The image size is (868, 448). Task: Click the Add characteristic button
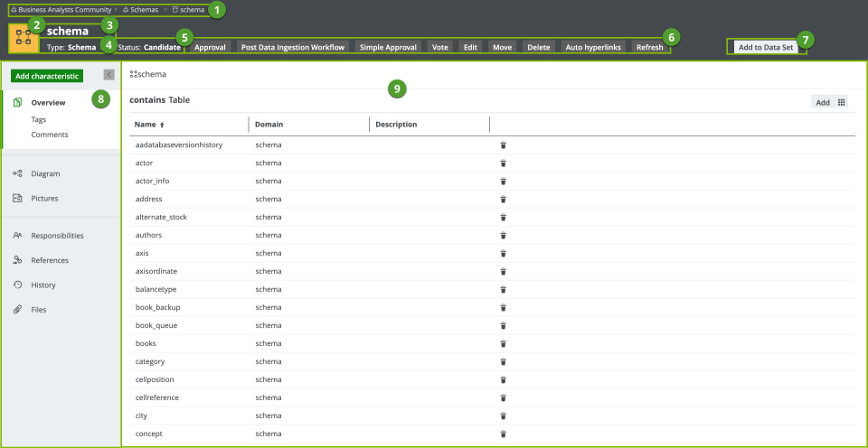click(x=47, y=76)
